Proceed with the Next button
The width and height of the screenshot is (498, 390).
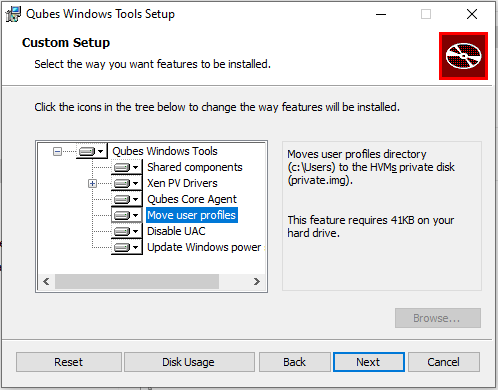pos(369,362)
